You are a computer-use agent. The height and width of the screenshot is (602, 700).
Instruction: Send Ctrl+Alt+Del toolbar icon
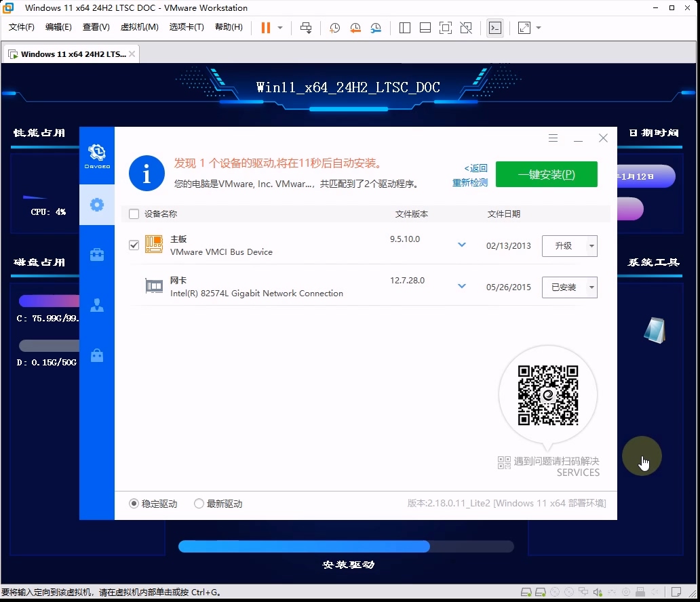click(306, 28)
